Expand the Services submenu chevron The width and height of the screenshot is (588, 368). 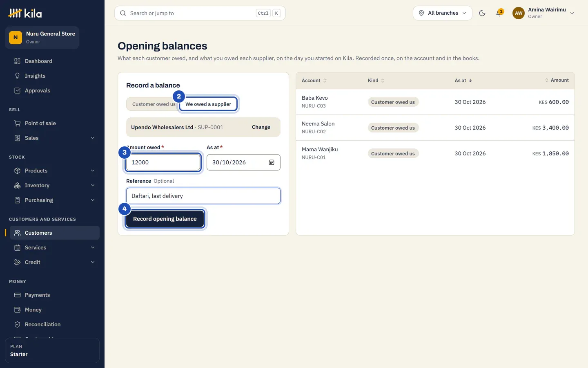pos(93,248)
